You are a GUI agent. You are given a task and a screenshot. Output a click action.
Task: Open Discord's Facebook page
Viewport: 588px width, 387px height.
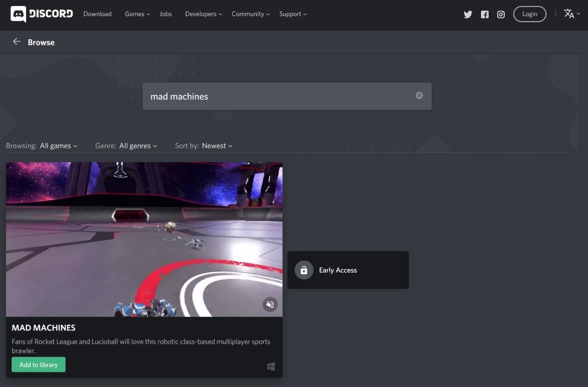click(x=485, y=14)
